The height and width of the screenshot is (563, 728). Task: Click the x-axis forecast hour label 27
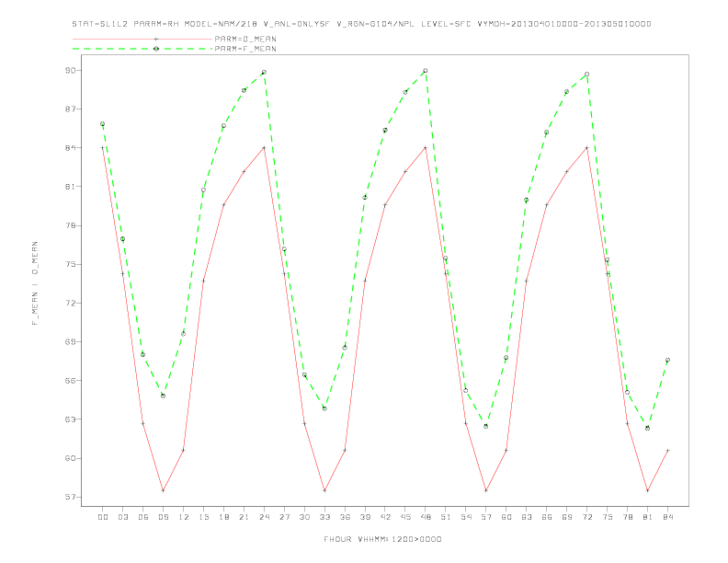(x=285, y=517)
